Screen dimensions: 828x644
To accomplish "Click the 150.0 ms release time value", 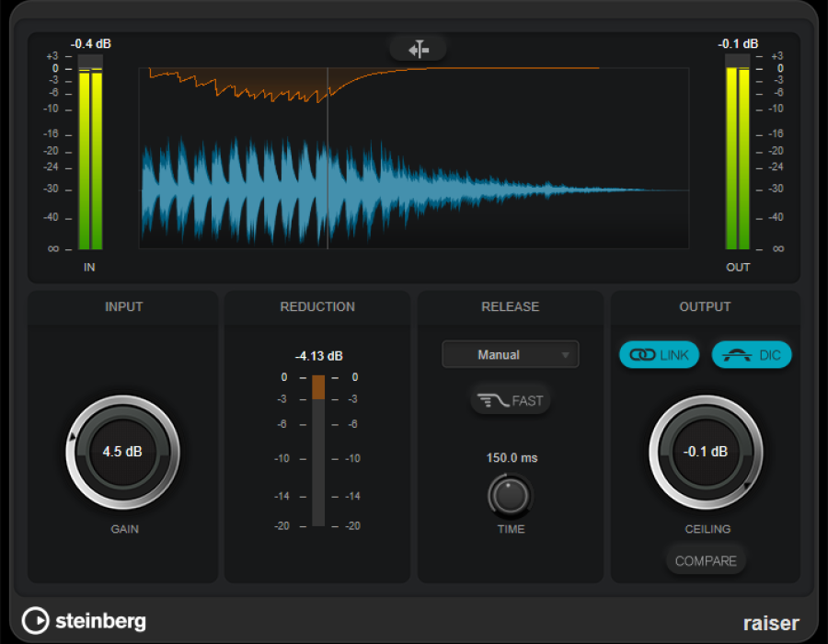I will click(512, 457).
